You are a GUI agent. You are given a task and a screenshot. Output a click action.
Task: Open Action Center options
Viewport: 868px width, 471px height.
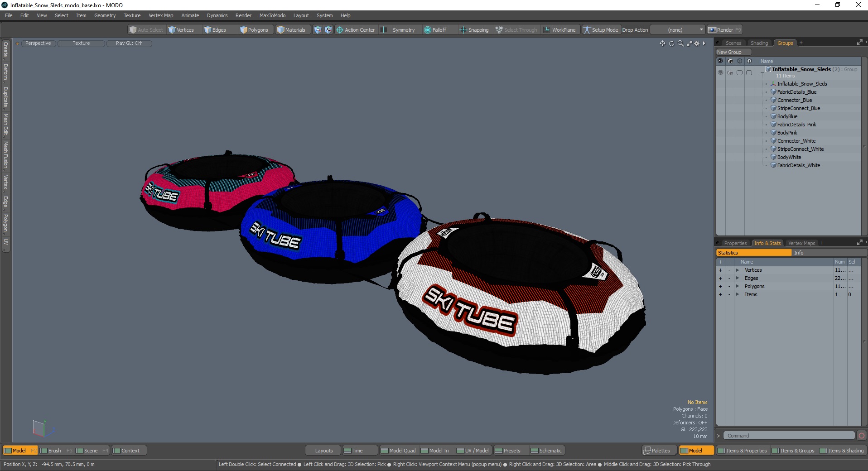coord(356,30)
